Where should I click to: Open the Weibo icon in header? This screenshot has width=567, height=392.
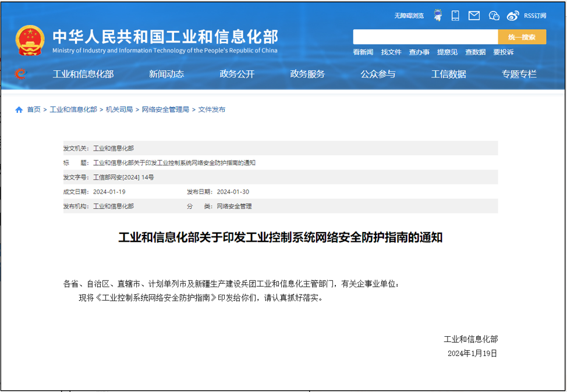pos(512,16)
